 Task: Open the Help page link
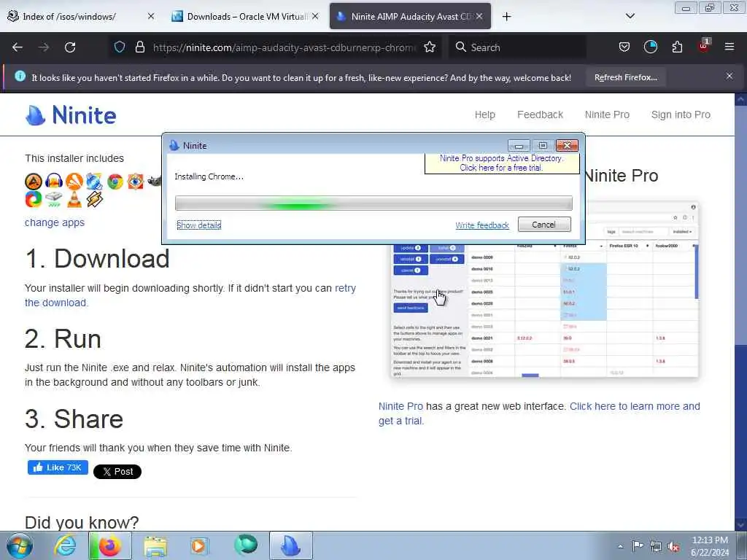click(x=484, y=114)
